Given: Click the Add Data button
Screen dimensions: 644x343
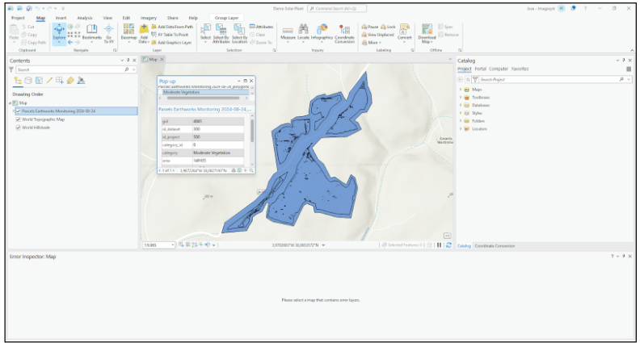Looking at the screenshot, I should click(144, 34).
